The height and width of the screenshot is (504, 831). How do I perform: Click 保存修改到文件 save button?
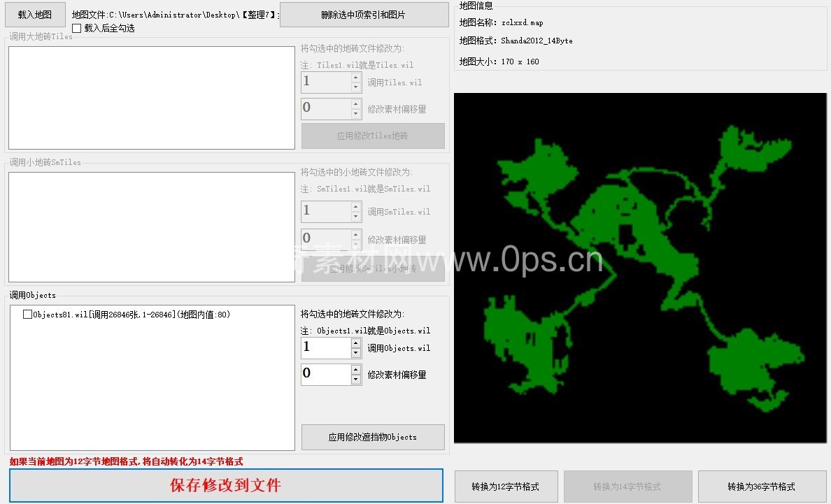(x=226, y=485)
